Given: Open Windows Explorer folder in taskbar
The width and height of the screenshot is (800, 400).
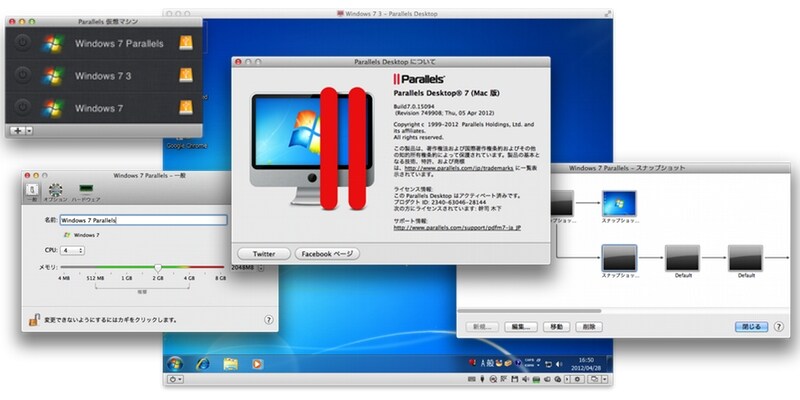Looking at the screenshot, I should click(x=231, y=364).
